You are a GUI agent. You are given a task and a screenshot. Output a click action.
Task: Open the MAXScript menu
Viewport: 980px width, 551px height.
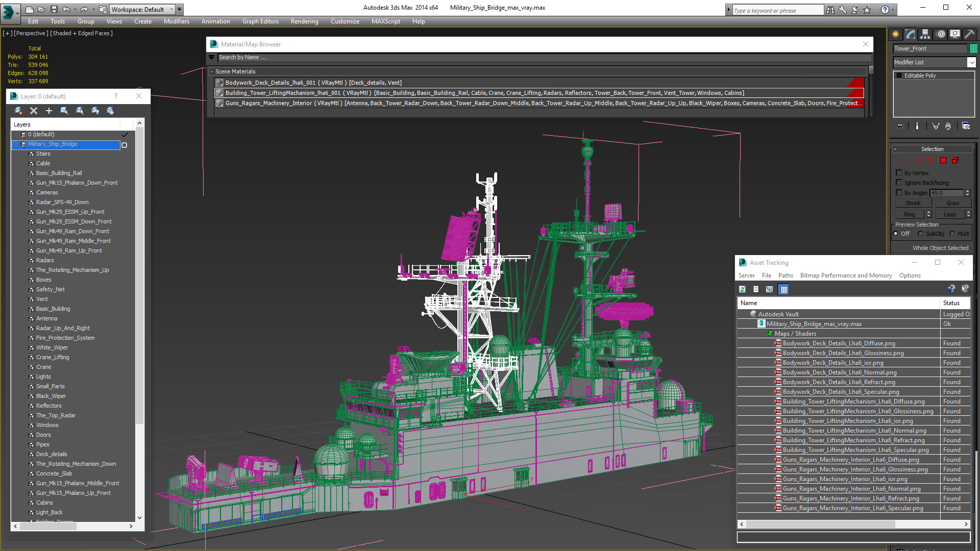coord(386,21)
